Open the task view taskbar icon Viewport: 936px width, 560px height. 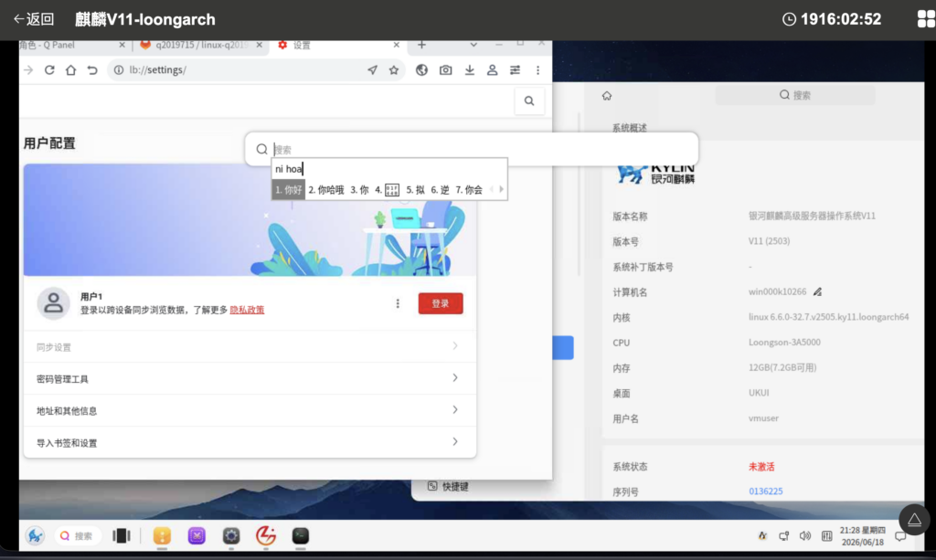pos(122,535)
